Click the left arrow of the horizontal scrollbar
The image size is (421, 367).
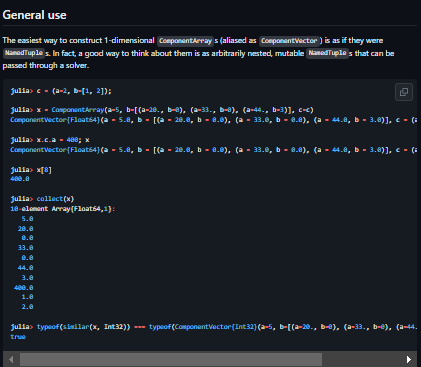11,359
